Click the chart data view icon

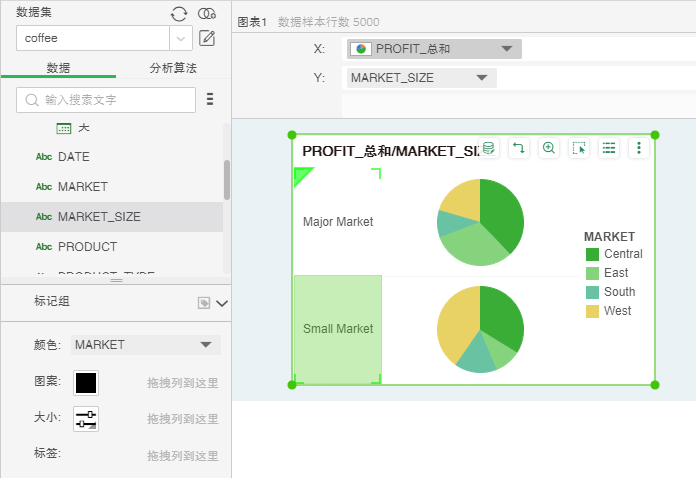tap(488, 148)
